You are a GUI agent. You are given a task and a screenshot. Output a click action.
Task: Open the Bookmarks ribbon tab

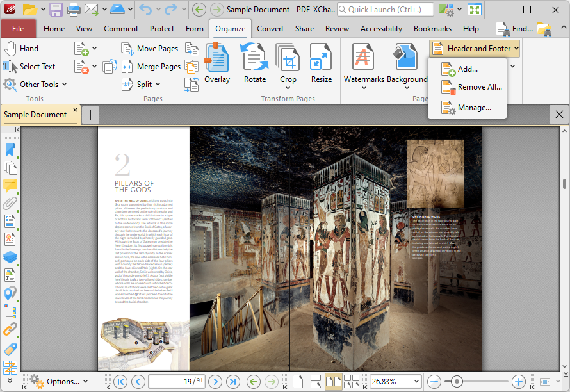point(432,29)
